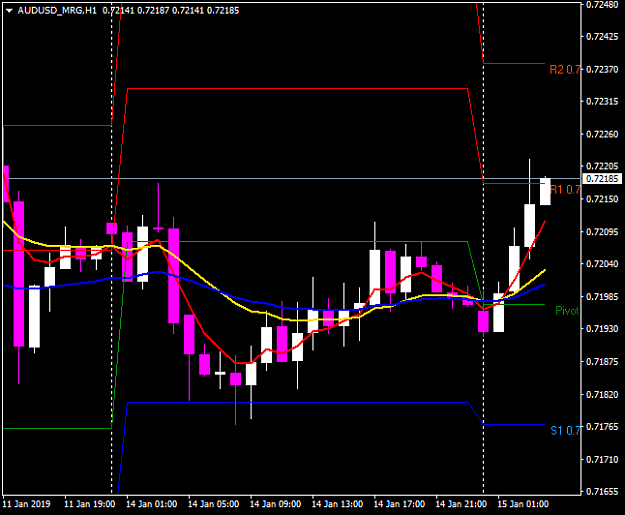Screen dimensions: 625x515
Task: Click the 14 Jan 05:00 time label
Action: point(213,504)
